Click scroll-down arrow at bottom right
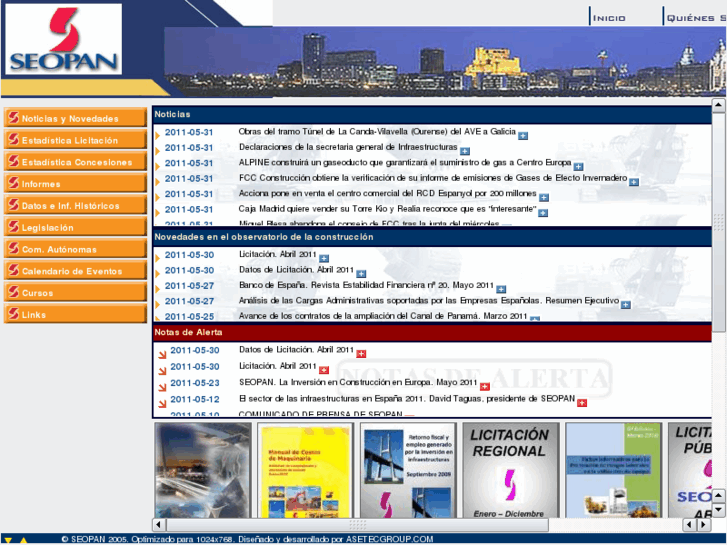Screen dimensions: 727x545 pos(718,510)
